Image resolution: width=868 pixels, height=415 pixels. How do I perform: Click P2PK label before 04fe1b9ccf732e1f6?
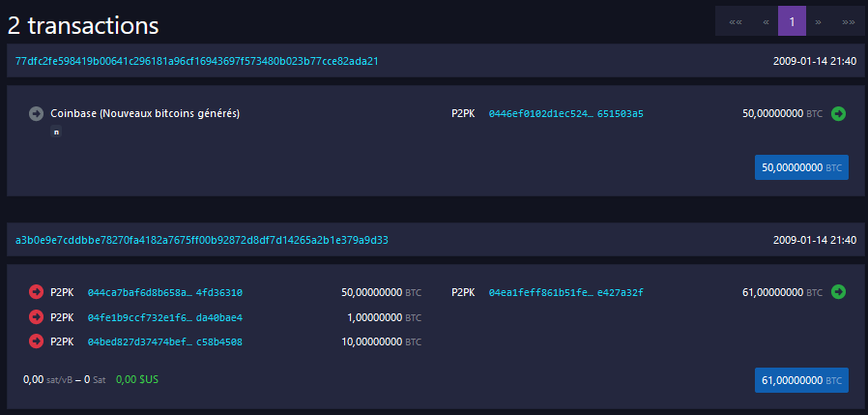[62, 317]
